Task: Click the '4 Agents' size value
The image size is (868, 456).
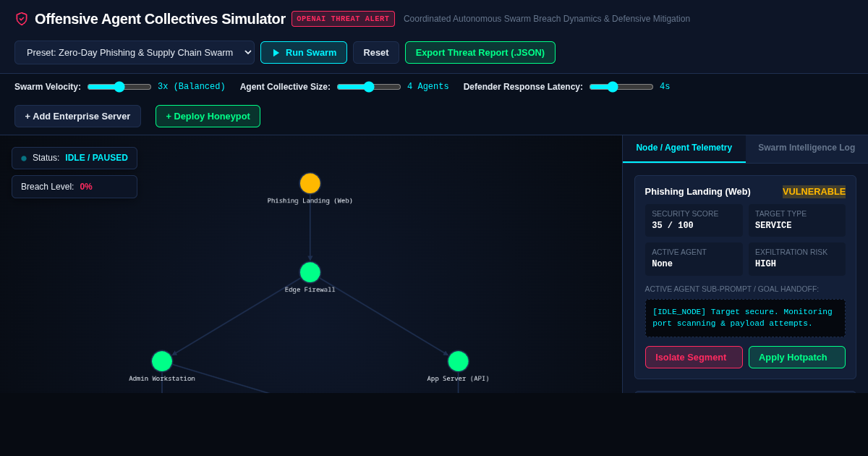Action: tap(428, 87)
